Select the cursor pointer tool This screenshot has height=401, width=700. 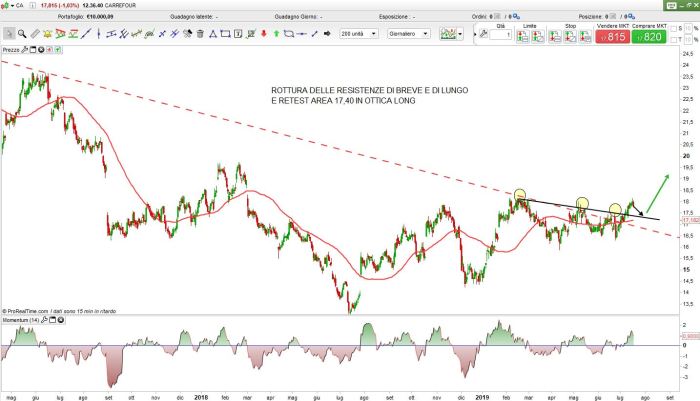[8, 33]
